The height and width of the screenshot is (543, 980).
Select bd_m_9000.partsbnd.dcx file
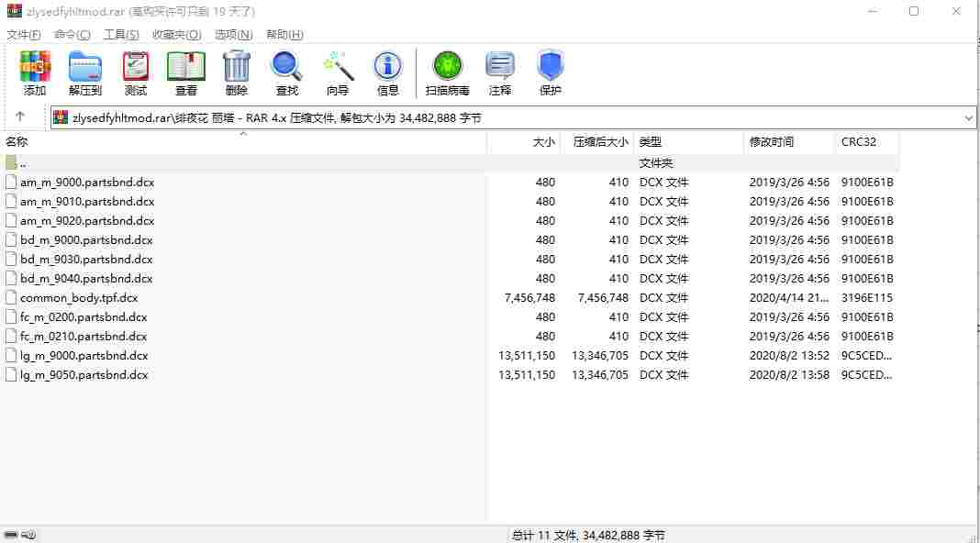(x=86, y=240)
